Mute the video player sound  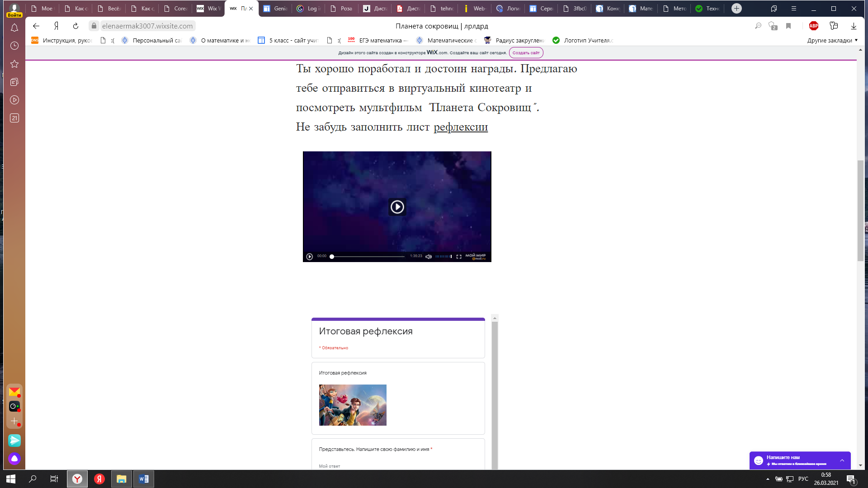tap(428, 257)
